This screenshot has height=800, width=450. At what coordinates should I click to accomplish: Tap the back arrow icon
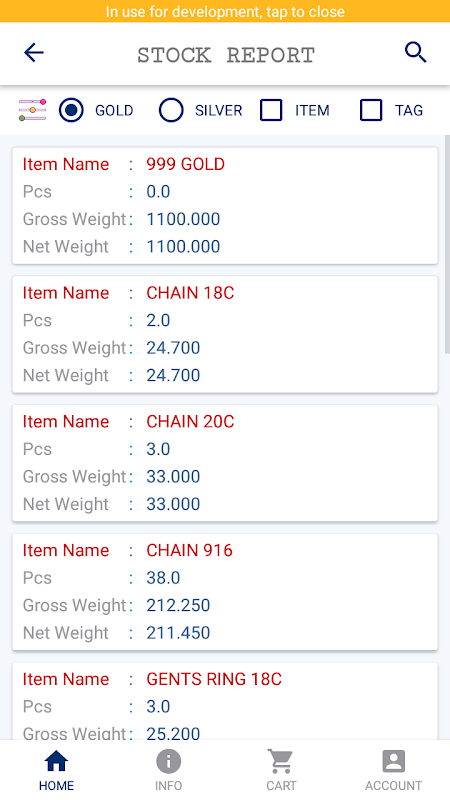click(34, 53)
